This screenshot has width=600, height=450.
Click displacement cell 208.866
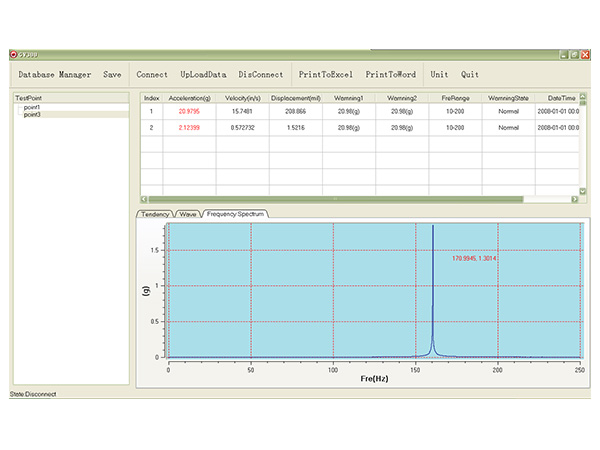(295, 111)
